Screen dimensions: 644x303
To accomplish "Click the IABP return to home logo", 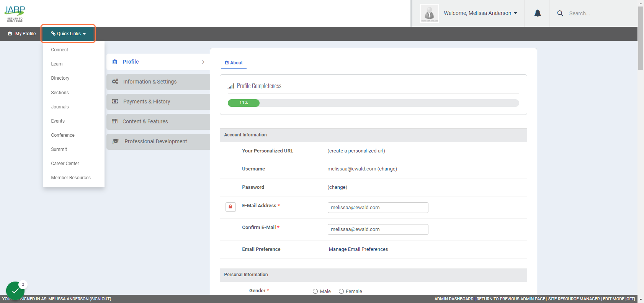I will [15, 14].
